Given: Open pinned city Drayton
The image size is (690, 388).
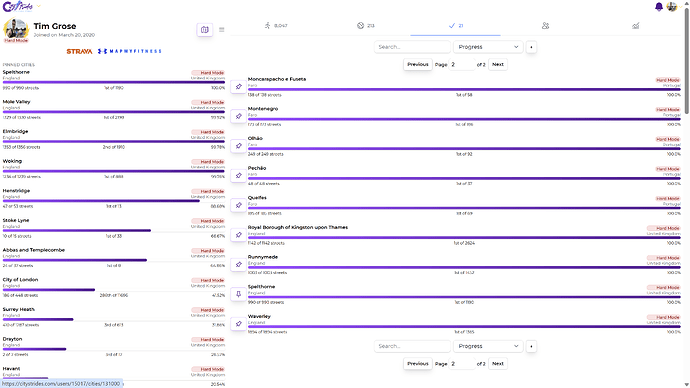Looking at the screenshot, I should point(12,339).
